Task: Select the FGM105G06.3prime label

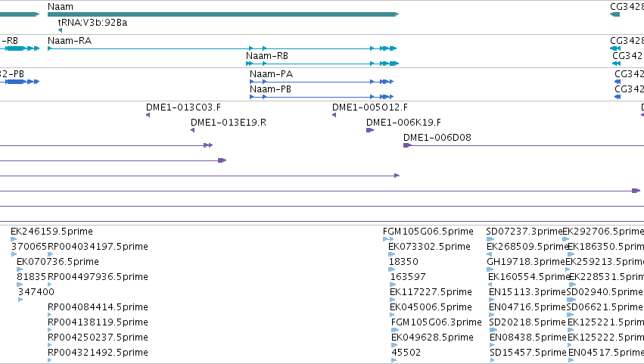Action: click(x=436, y=322)
